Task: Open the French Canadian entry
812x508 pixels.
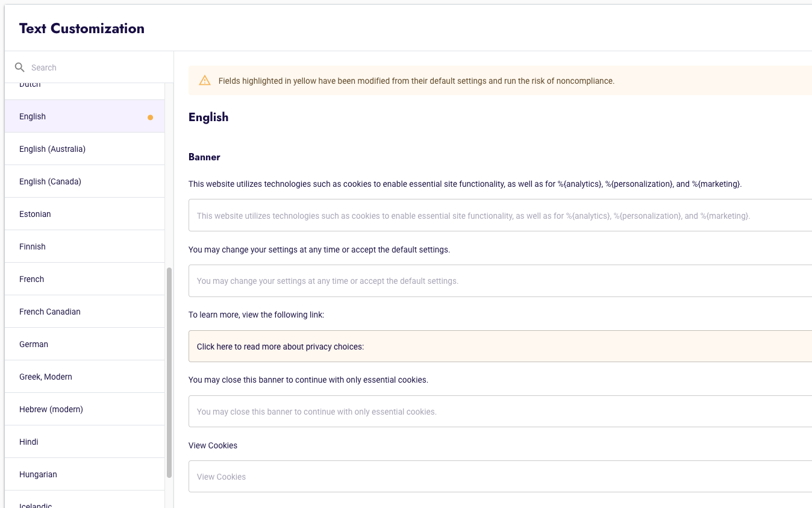Action: [x=84, y=312]
